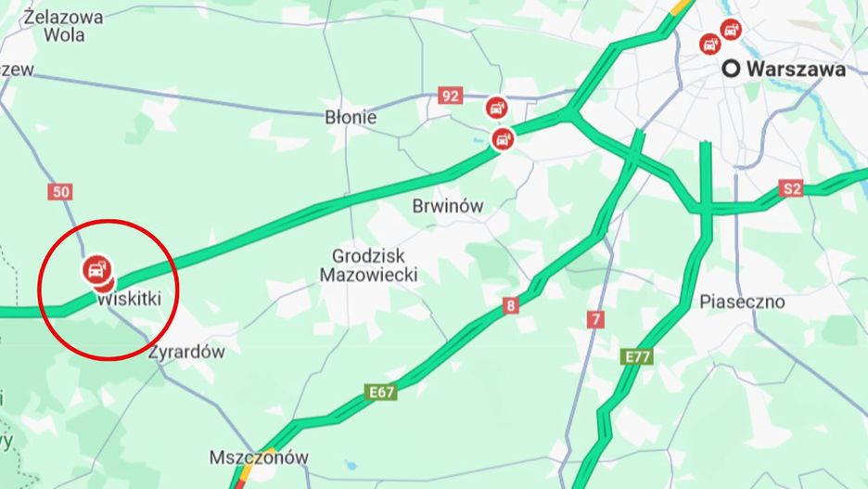Click the S2 expressway shield
Image resolution: width=868 pixels, height=489 pixels.
pyautogui.click(x=790, y=188)
